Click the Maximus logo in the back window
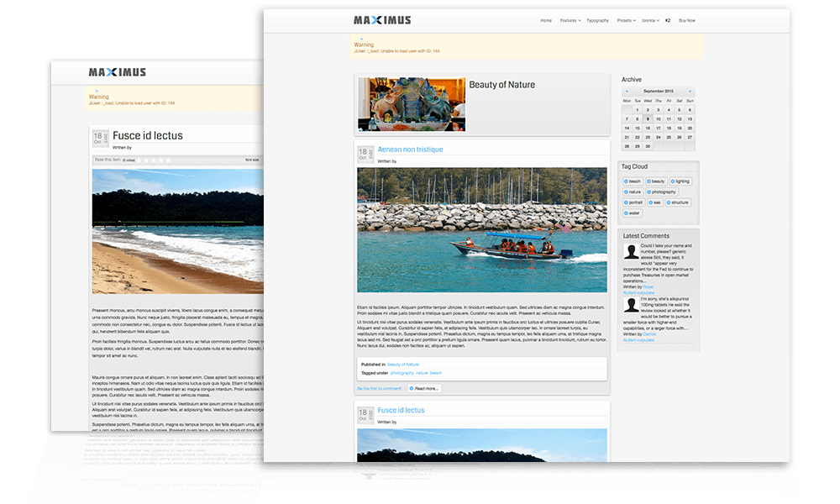840x504 pixels. (x=118, y=73)
